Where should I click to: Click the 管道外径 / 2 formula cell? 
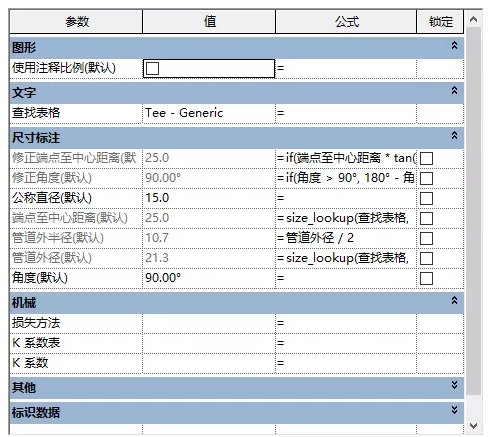click(x=346, y=238)
